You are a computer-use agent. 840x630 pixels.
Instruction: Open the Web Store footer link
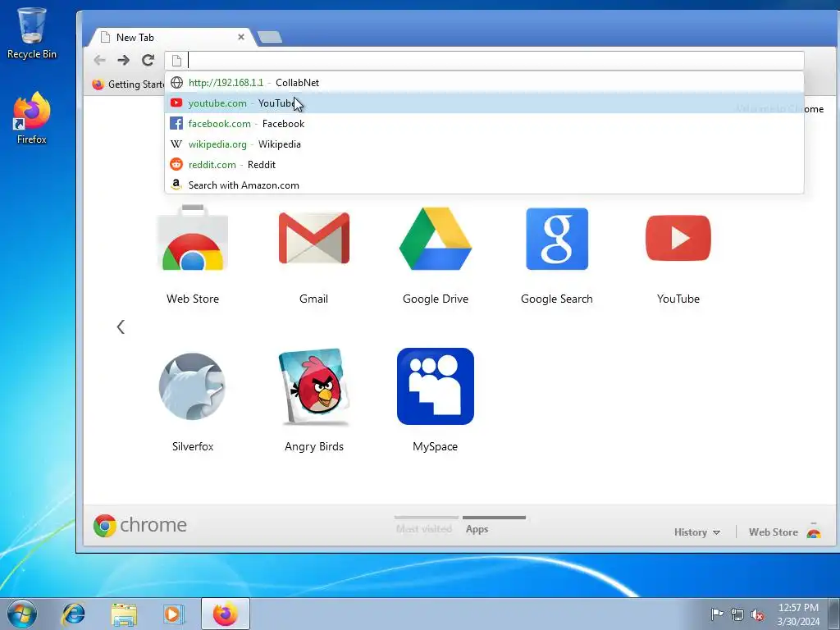pos(773,532)
